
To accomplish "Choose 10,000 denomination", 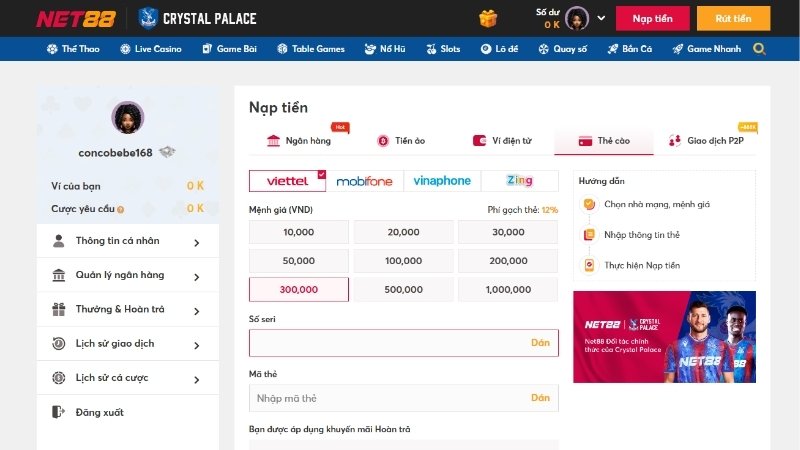I will (x=299, y=232).
